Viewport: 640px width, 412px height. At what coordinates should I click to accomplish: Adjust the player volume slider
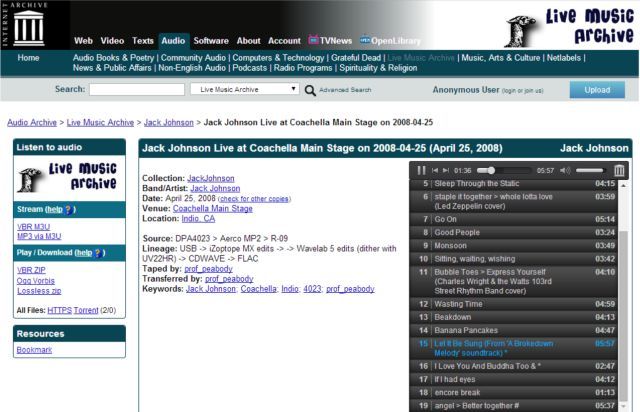tap(590, 171)
